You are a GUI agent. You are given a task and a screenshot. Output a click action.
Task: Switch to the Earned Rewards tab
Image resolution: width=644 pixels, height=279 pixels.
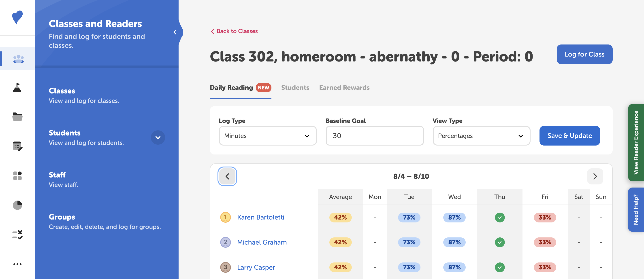click(344, 88)
